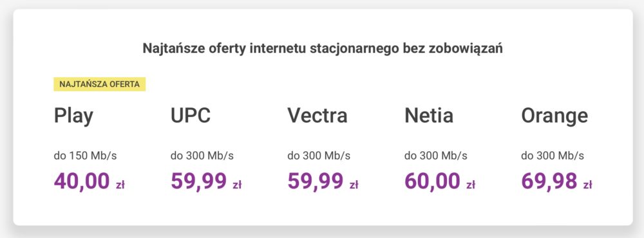Open the UPC offer heading

[x=191, y=116]
